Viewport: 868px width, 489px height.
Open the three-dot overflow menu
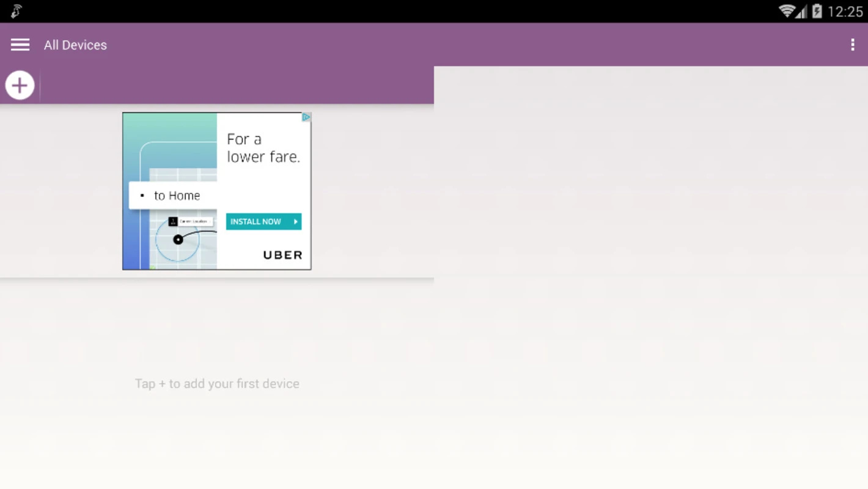[852, 45]
